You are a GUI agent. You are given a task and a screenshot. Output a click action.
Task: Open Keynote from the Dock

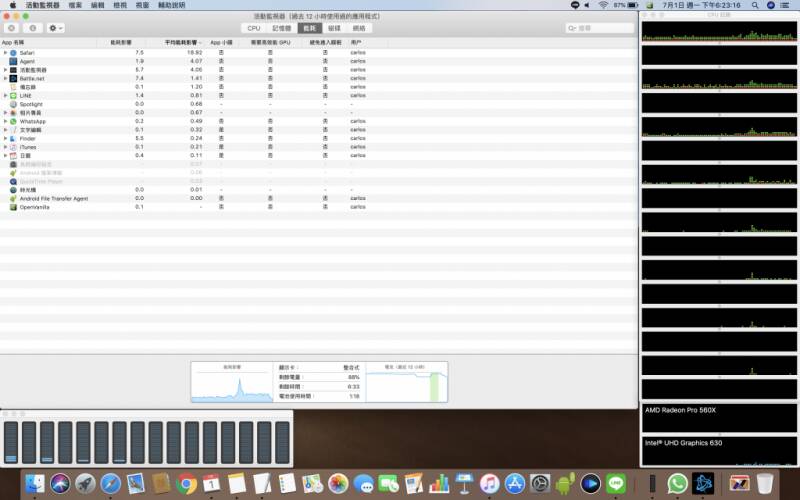pyautogui.click(x=464, y=483)
